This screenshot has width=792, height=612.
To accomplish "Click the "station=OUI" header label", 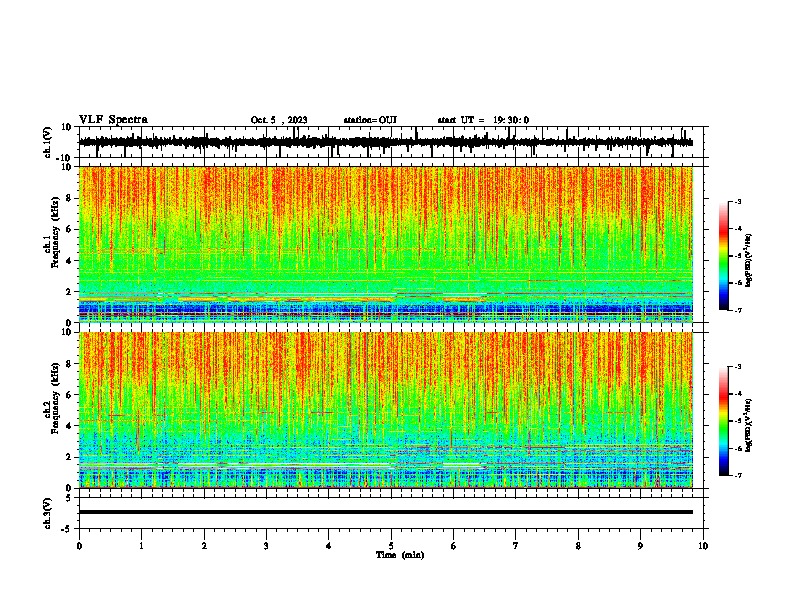I will 370,120.
